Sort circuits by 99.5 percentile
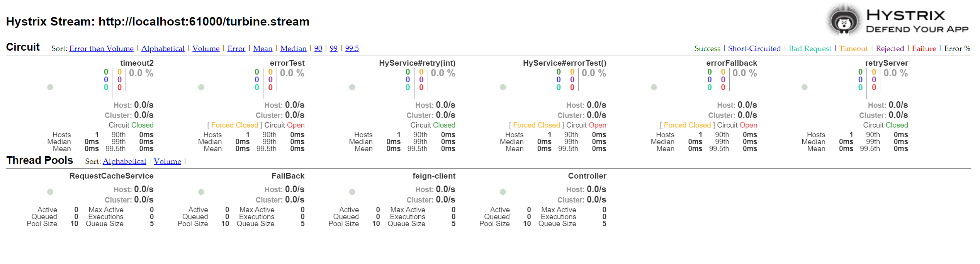Screen dimensions: 980x264 352,49
